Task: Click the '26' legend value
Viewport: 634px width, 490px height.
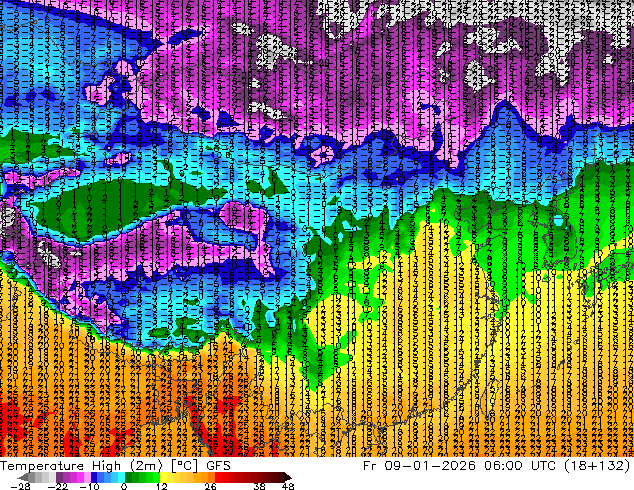Action: (210, 486)
